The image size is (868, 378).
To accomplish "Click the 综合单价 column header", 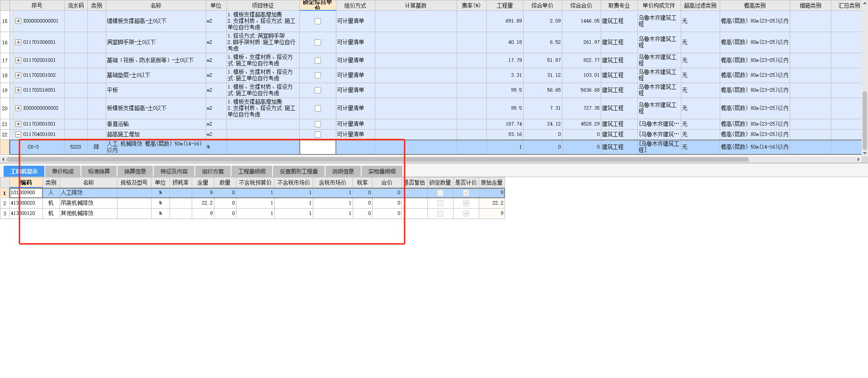I will (542, 5).
